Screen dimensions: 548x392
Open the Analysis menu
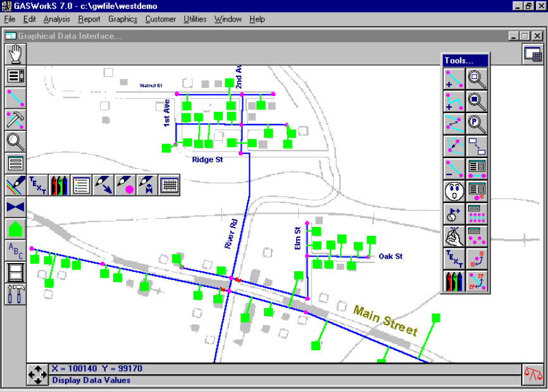coord(57,19)
